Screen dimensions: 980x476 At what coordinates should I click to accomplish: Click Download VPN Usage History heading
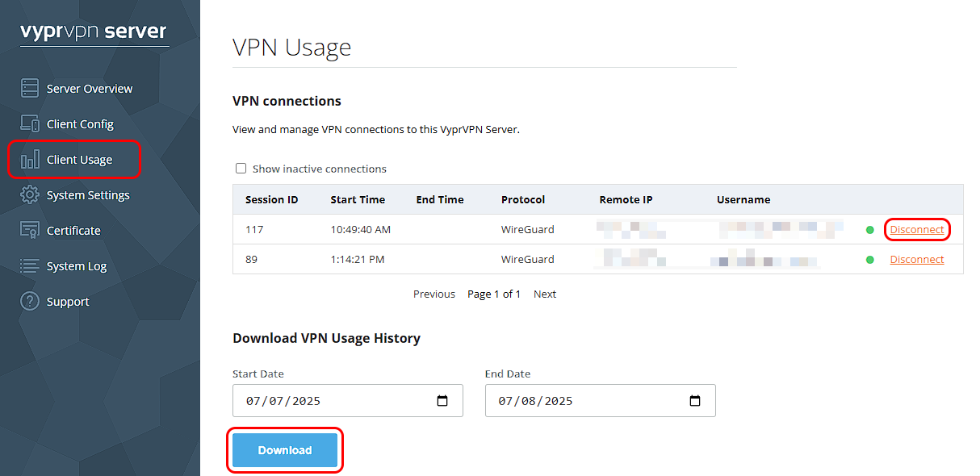point(326,339)
